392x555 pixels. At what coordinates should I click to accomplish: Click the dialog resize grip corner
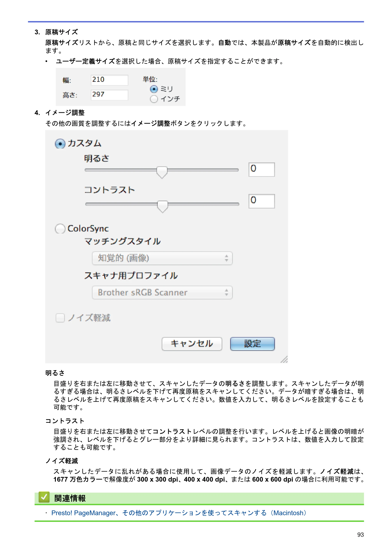coord(284,359)
